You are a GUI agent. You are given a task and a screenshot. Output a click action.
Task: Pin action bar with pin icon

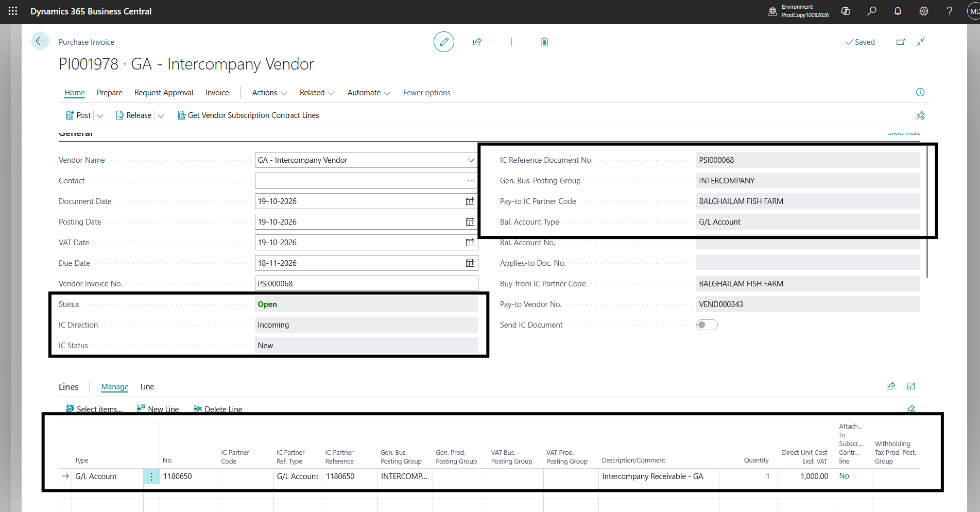(920, 115)
